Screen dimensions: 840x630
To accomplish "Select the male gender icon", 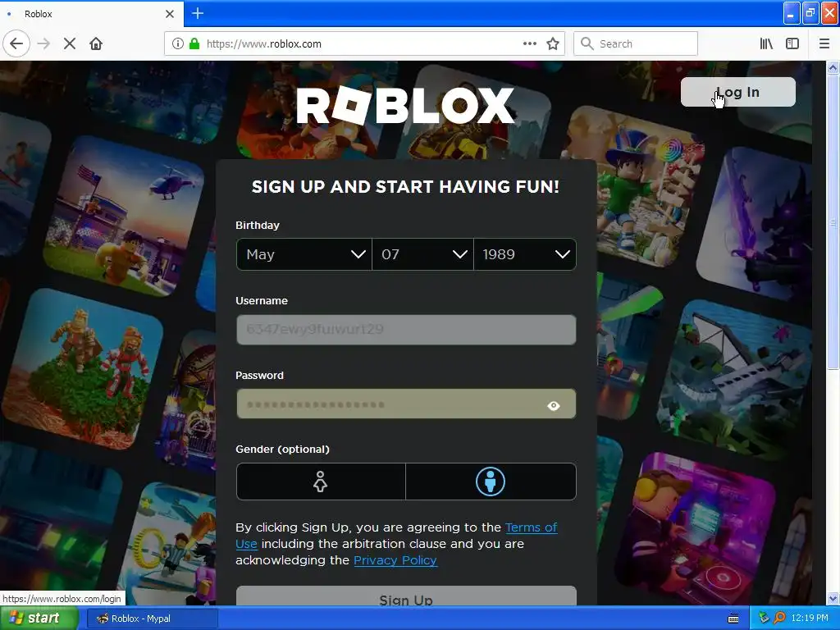I will (491, 482).
